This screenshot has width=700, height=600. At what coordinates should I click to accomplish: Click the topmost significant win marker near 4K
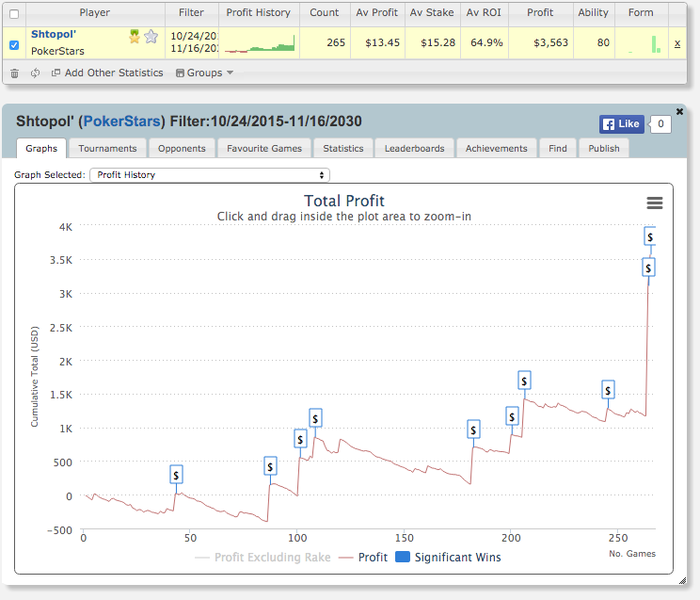(650, 237)
